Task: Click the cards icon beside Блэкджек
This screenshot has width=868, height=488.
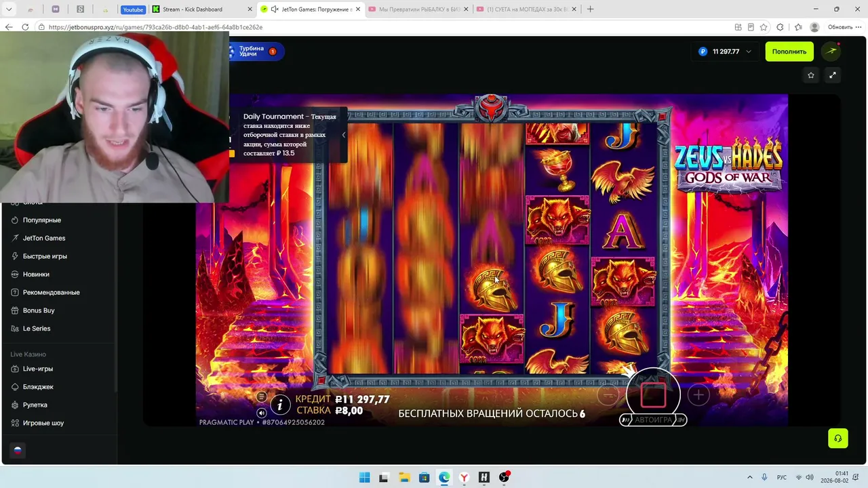Action: 16,387
